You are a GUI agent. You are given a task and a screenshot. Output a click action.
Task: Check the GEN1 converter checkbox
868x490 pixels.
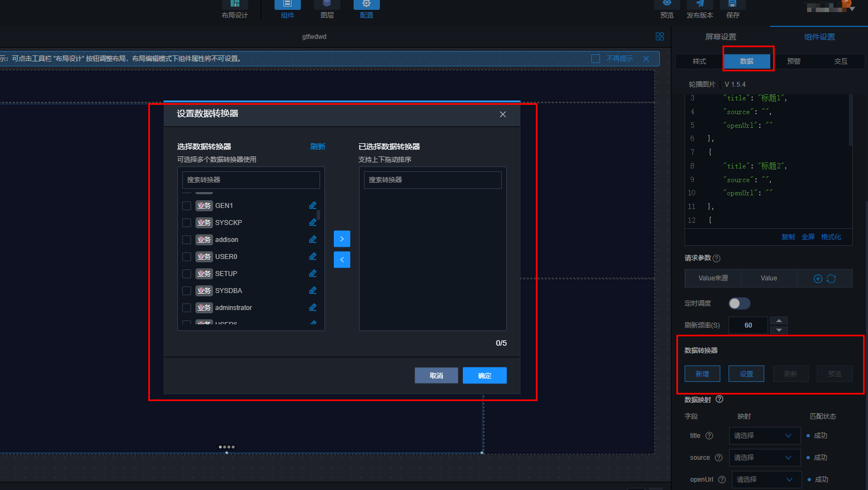point(187,206)
